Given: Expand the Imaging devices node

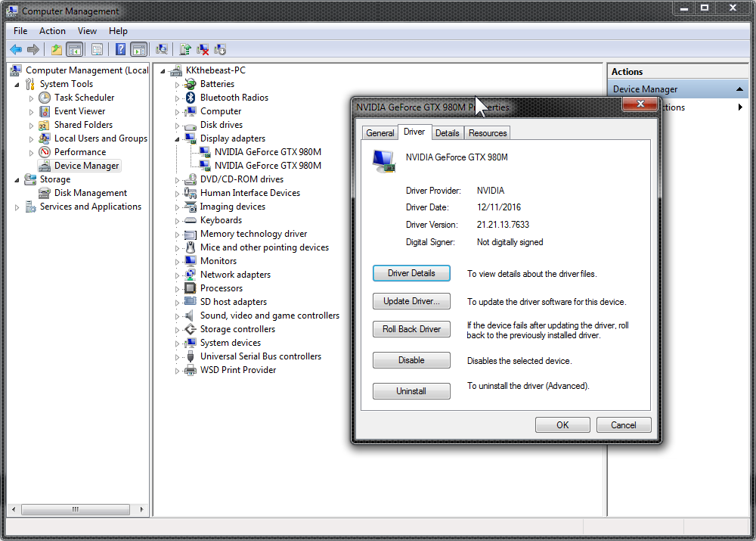Looking at the screenshot, I should [x=177, y=207].
